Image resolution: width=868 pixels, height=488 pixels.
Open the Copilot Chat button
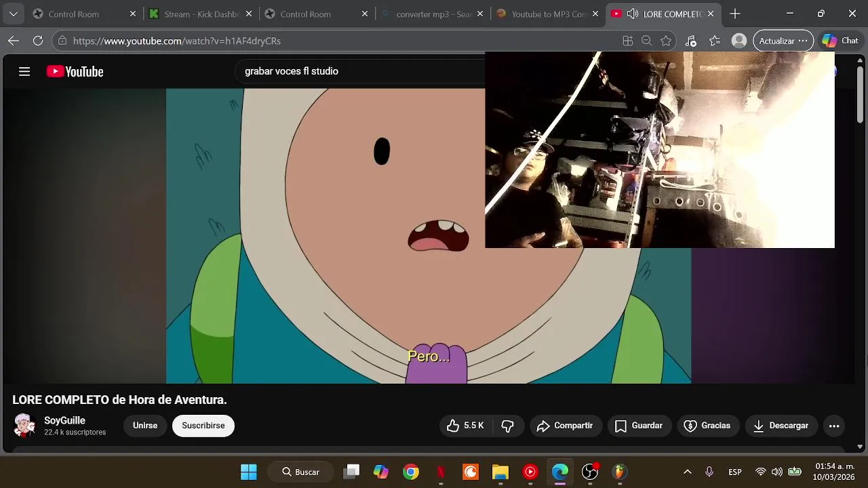[x=840, y=41]
